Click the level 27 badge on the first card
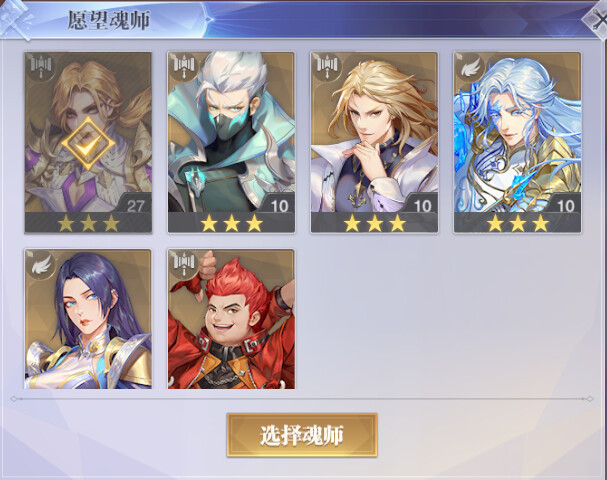This screenshot has width=607, height=480. coord(134,204)
